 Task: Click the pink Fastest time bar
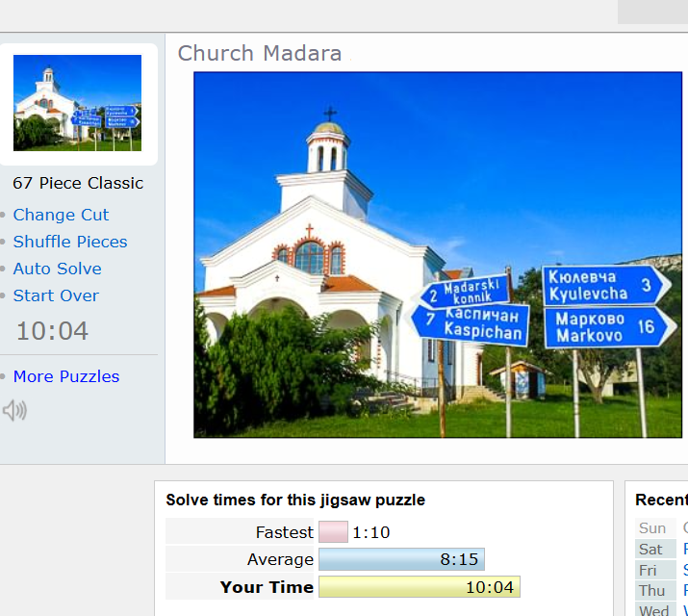(334, 532)
